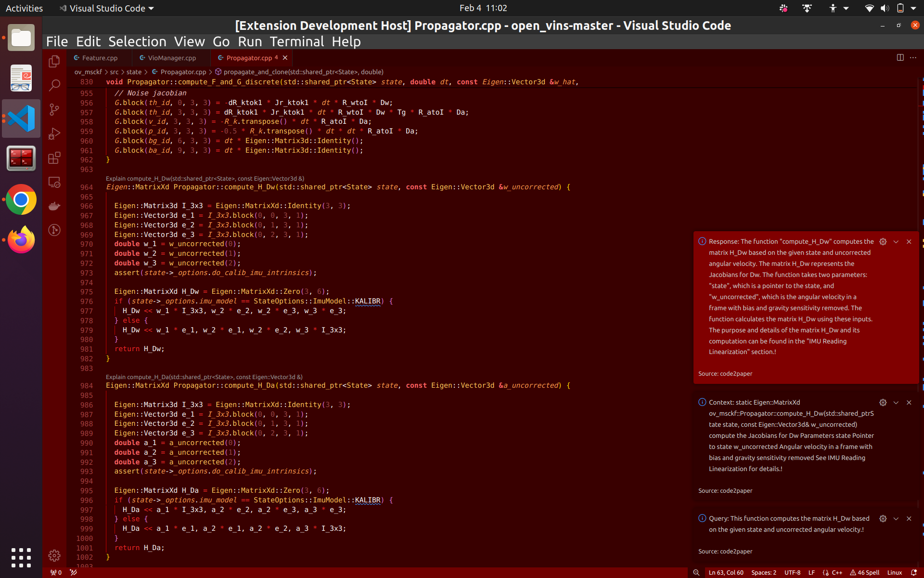Close the Query notification

[x=909, y=519]
